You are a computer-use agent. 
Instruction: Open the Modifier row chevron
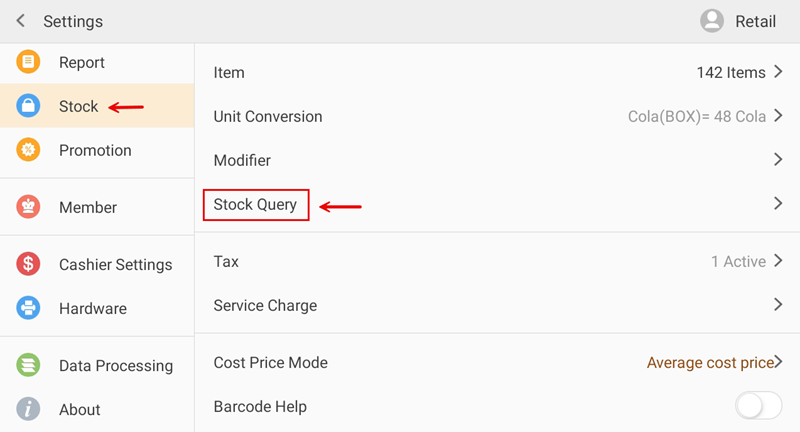tap(777, 160)
